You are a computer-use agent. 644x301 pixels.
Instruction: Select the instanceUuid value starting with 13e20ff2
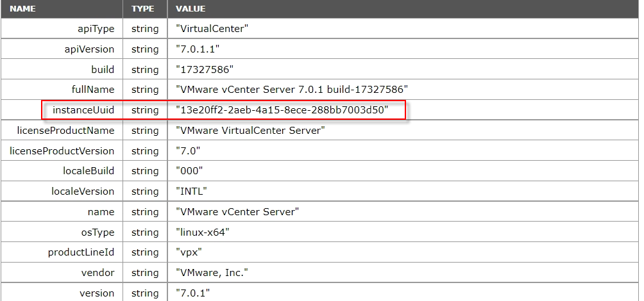point(282,110)
